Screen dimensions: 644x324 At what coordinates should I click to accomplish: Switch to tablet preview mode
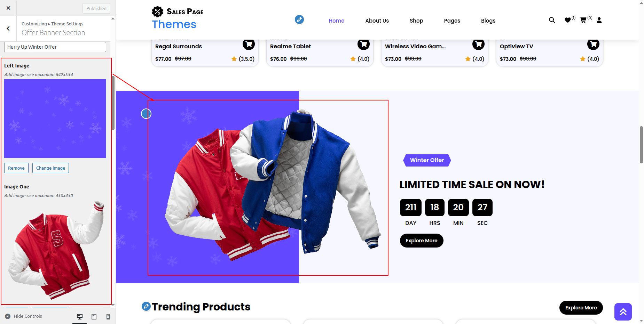pos(94,316)
